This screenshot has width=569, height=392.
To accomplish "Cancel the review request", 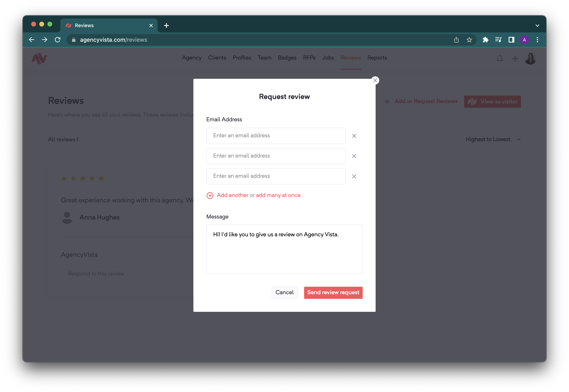I will [284, 292].
